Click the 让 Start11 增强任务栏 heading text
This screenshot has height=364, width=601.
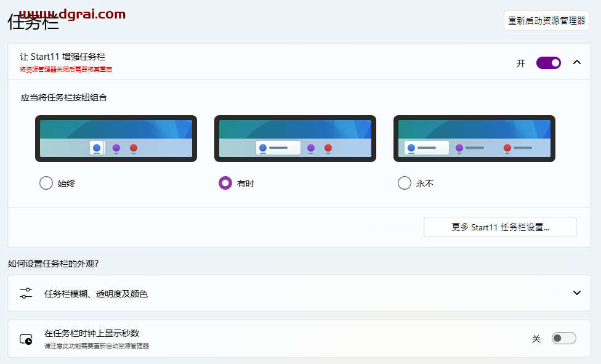click(x=62, y=57)
